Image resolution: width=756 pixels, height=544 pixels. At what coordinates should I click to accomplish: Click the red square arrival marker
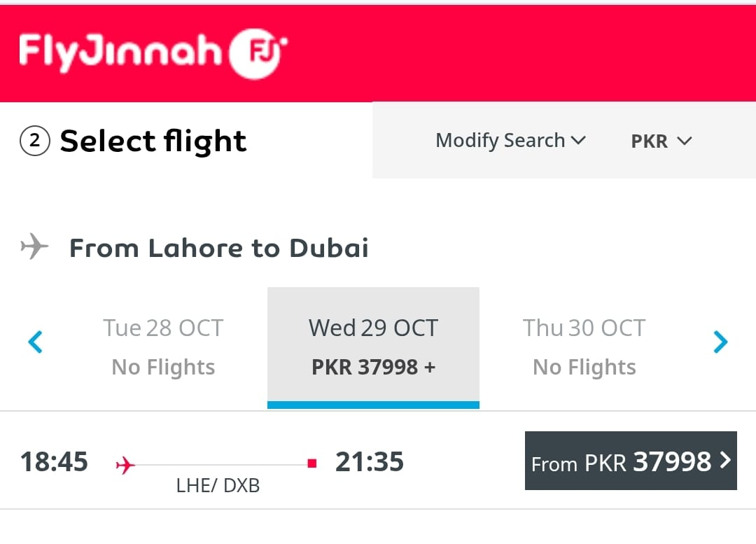[x=312, y=463]
